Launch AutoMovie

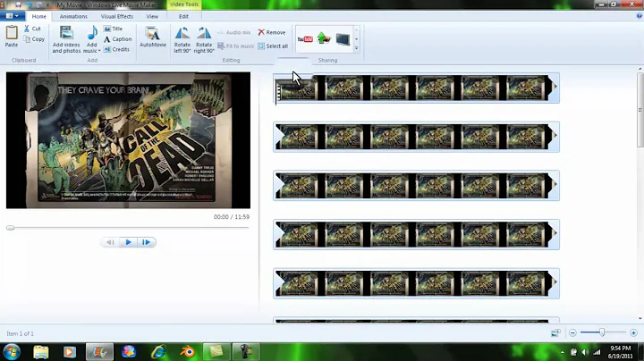tap(153, 37)
